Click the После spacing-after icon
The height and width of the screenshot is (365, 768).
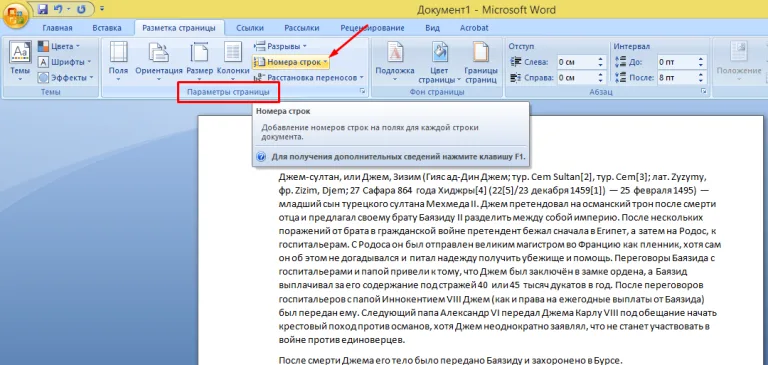[620, 78]
